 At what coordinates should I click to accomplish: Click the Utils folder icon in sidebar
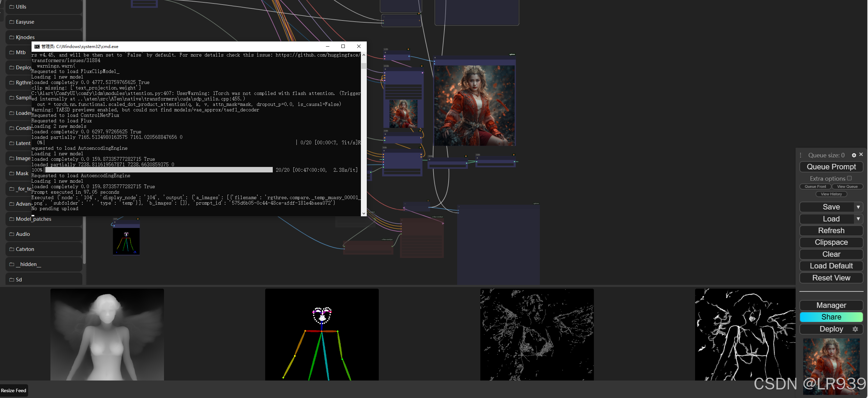click(x=12, y=7)
